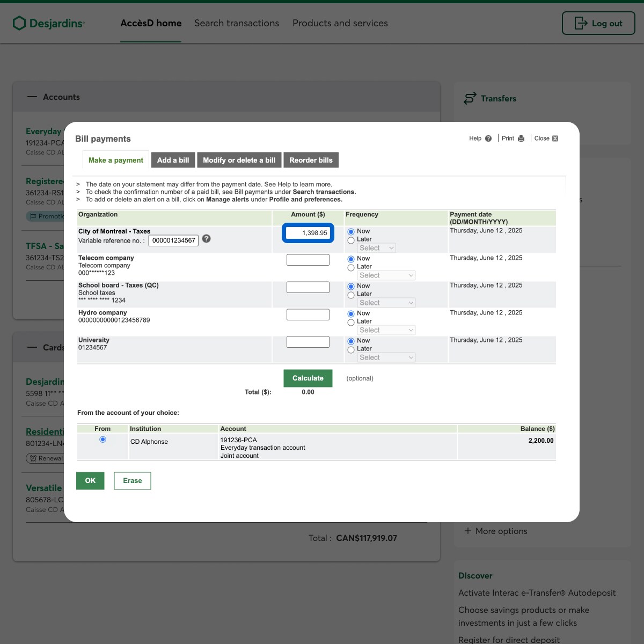Click the Log out button
This screenshot has width=644, height=644.
598,24
